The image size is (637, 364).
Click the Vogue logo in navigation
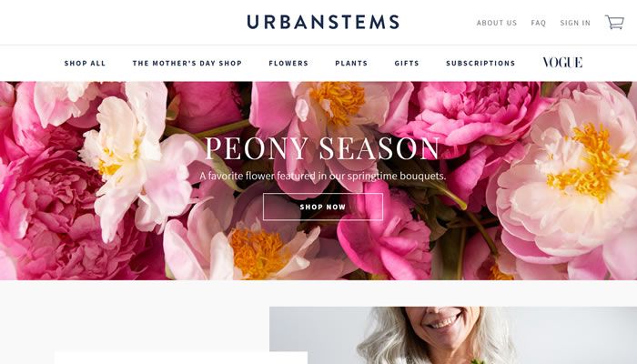[x=562, y=62]
